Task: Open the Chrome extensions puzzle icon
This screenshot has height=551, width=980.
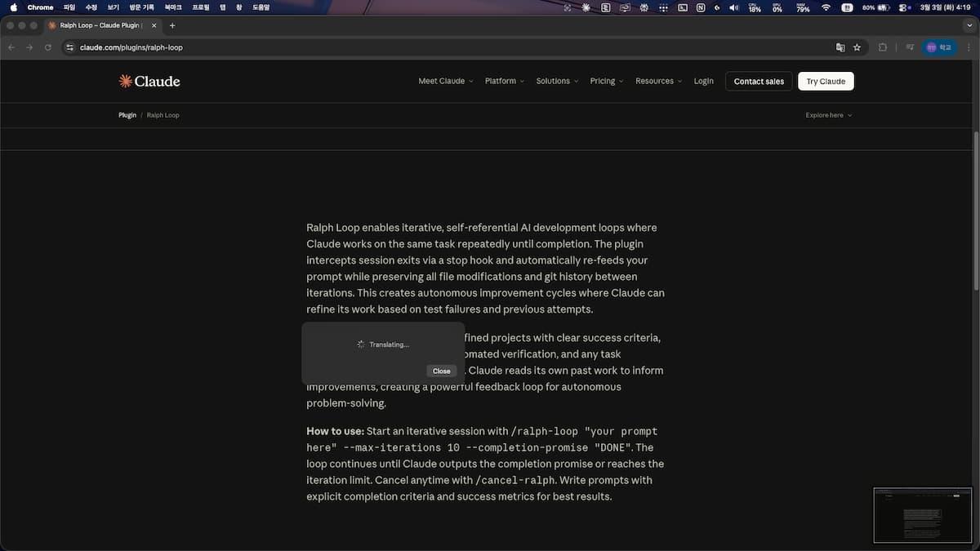Action: 883,47
